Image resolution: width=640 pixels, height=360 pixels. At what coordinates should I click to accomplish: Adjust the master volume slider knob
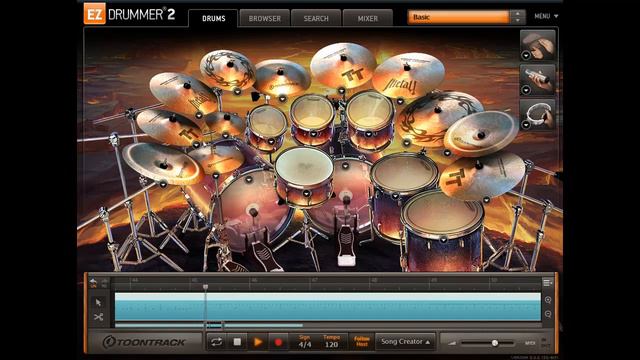495,343
